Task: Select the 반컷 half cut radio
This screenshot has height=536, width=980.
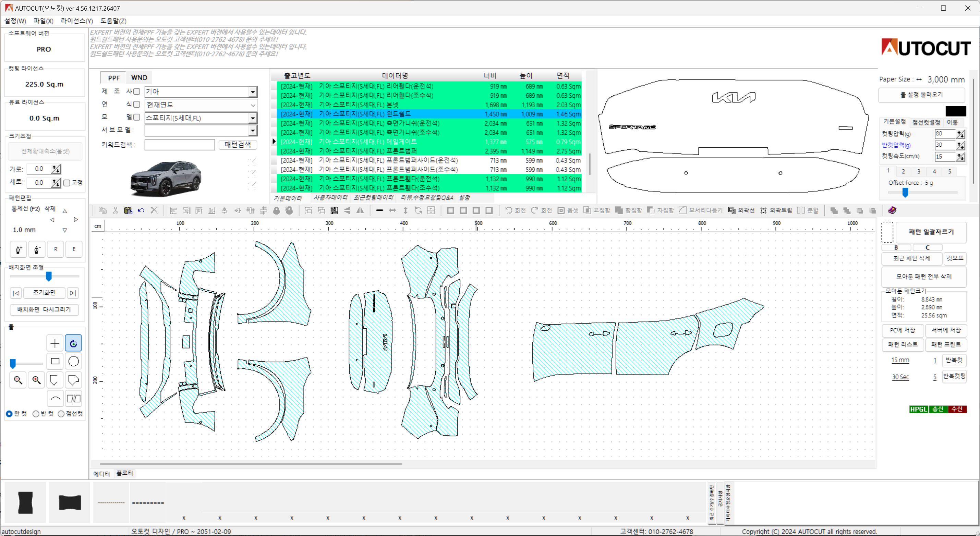Action: click(x=36, y=414)
